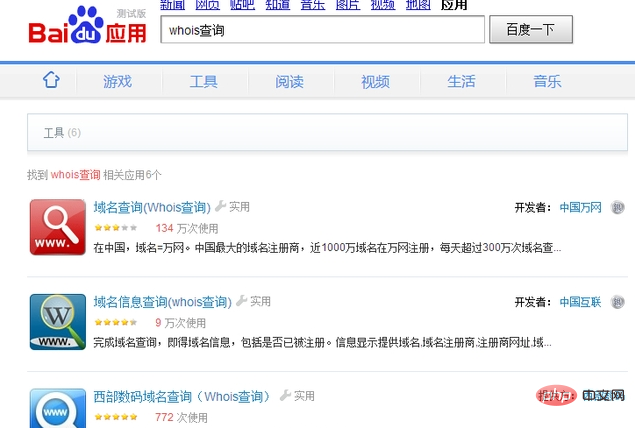
Task: Open the 视频 category tab
Action: click(375, 81)
